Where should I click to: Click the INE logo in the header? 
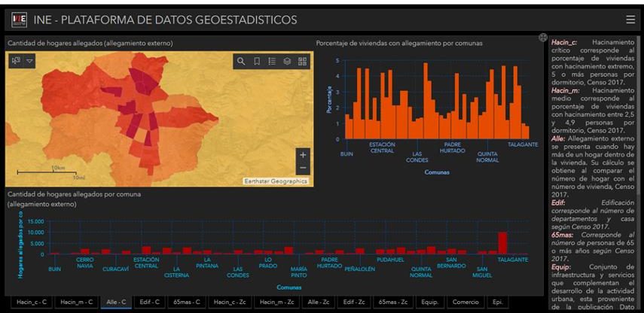(20, 20)
